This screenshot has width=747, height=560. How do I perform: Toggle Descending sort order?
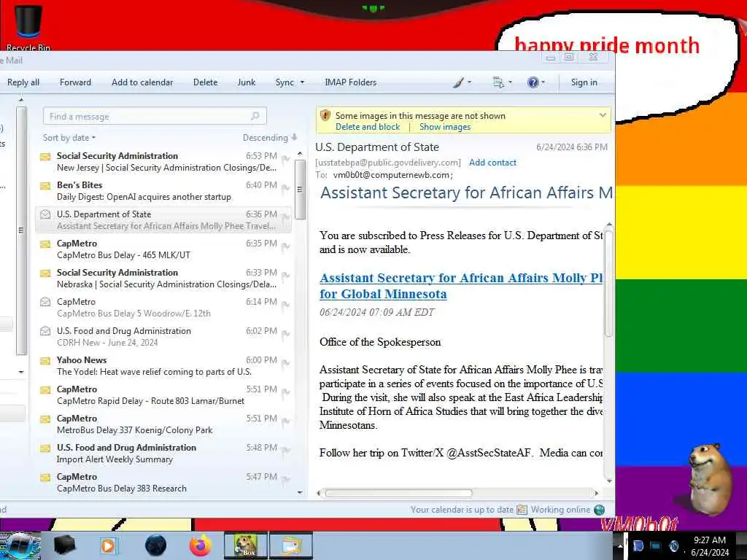[270, 138]
